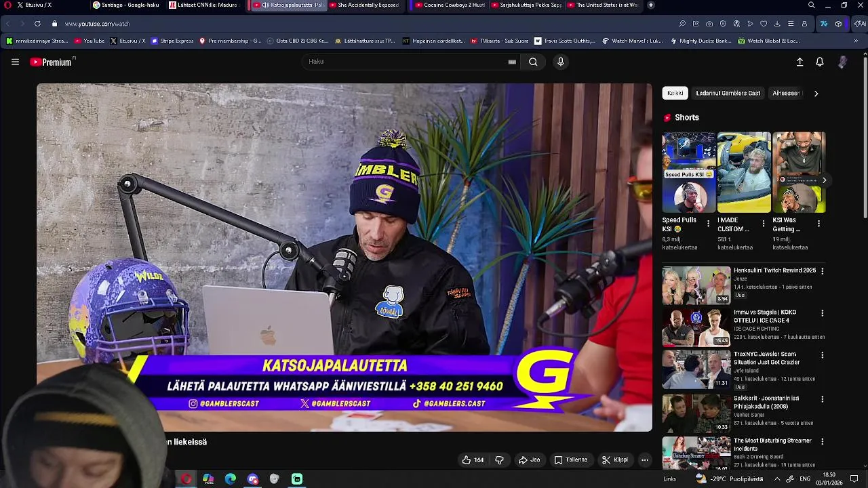
Task: Open browser tab search magnifier in title bar
Action: click(x=812, y=5)
